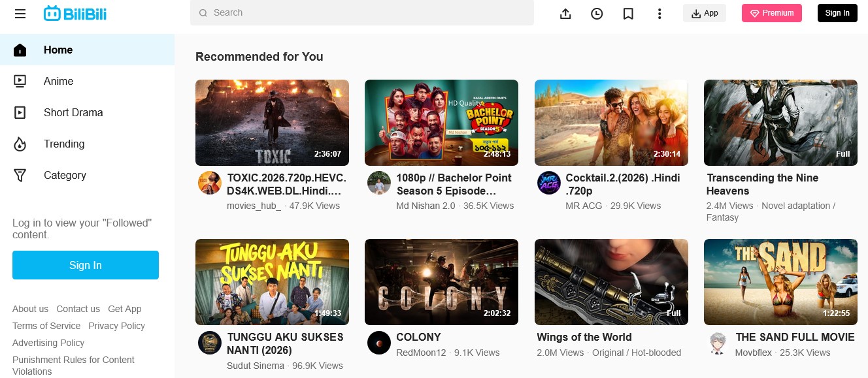This screenshot has height=378, width=868.
Task: Open watch history clock icon
Action: [597, 14]
